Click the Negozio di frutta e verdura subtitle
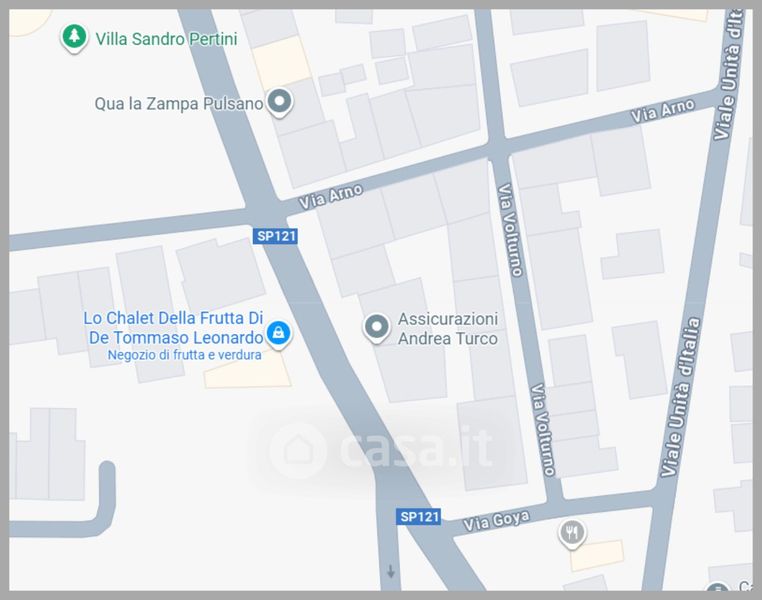 pos(185,355)
